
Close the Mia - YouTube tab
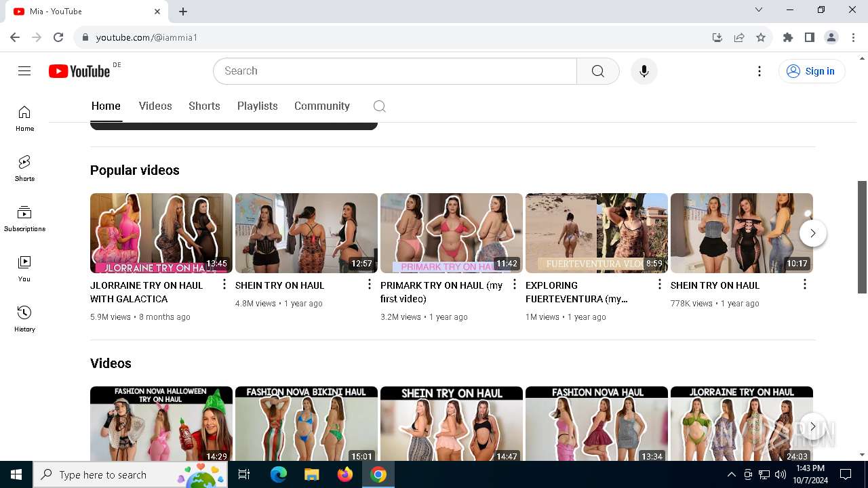coord(157,12)
